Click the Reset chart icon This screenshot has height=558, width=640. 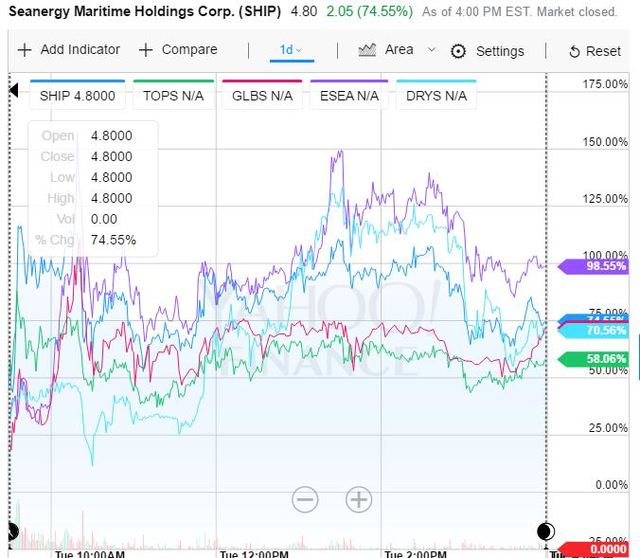(574, 51)
